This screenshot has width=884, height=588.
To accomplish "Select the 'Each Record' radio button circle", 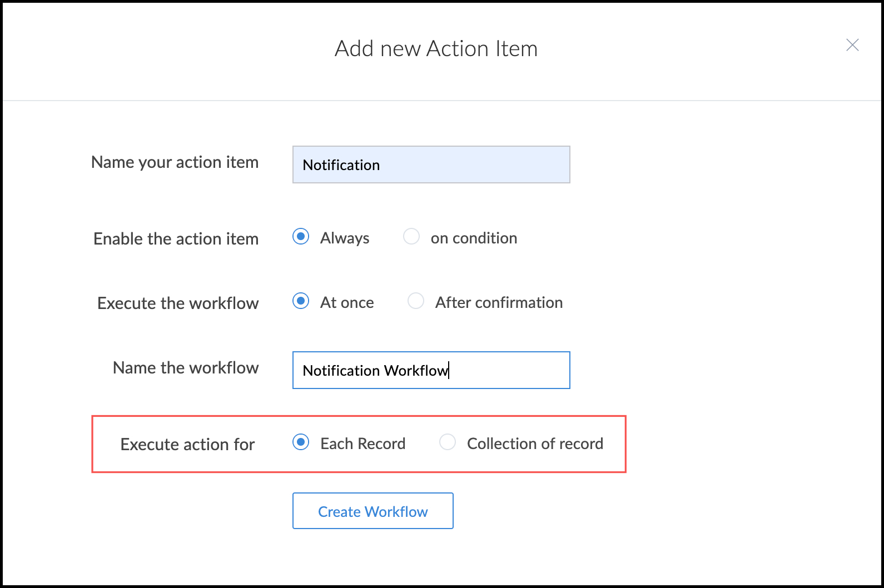I will coord(301,442).
